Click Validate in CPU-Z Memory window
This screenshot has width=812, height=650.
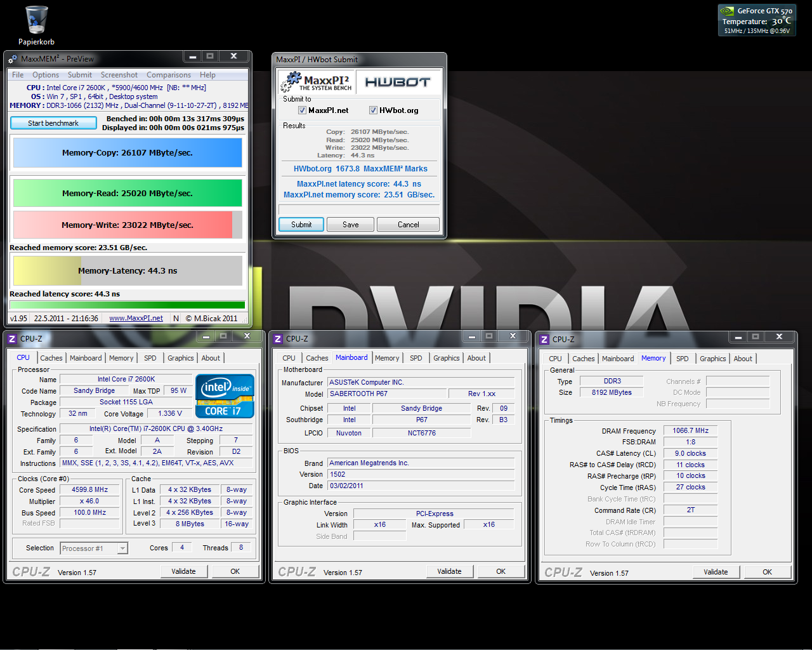(x=716, y=572)
